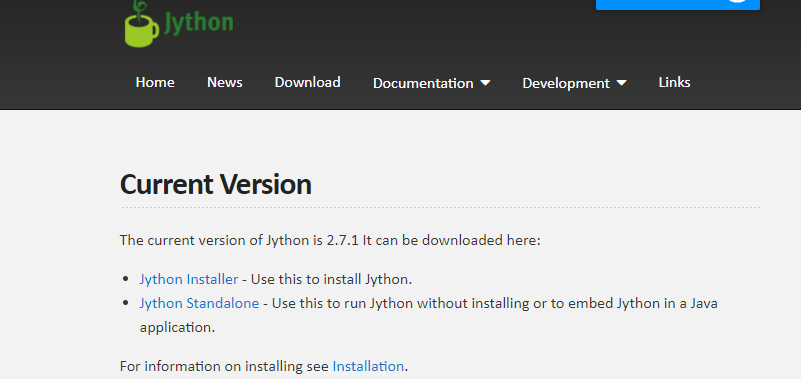This screenshot has width=801, height=379.
Task: Click the 2.7.1 version number text
Action: tap(343, 240)
